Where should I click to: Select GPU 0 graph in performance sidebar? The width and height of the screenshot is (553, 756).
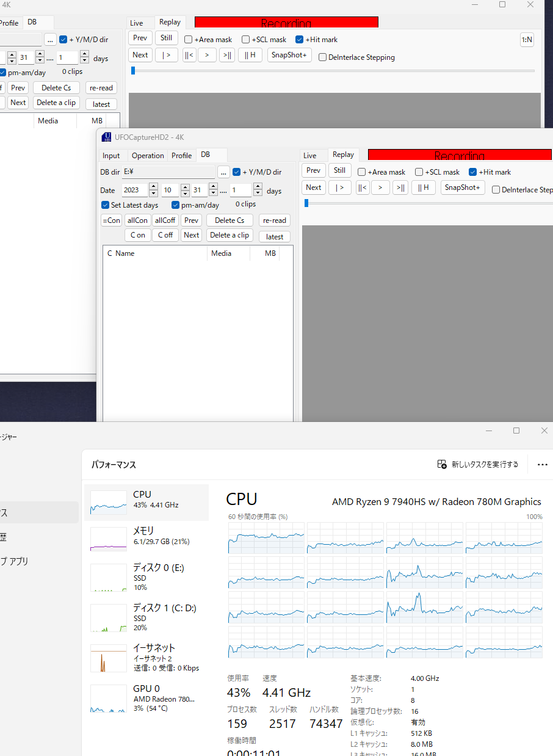[x=108, y=699]
